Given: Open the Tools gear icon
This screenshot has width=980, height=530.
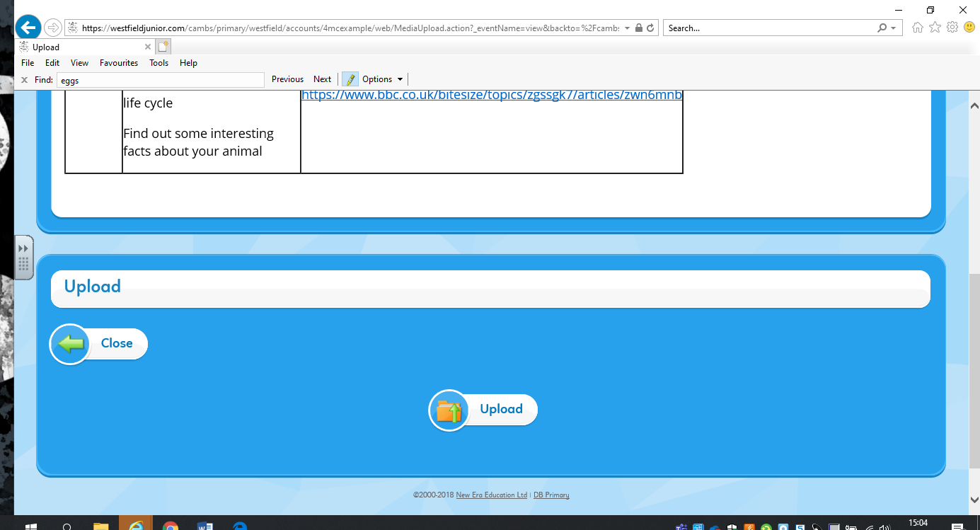Looking at the screenshot, I should point(952,28).
